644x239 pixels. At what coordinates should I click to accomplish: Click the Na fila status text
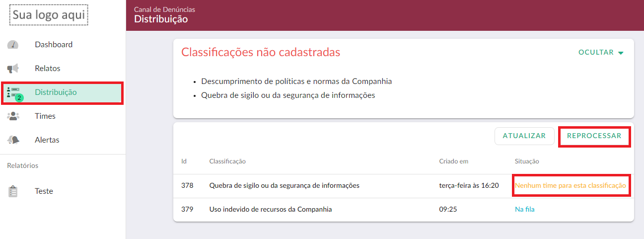coord(524,210)
